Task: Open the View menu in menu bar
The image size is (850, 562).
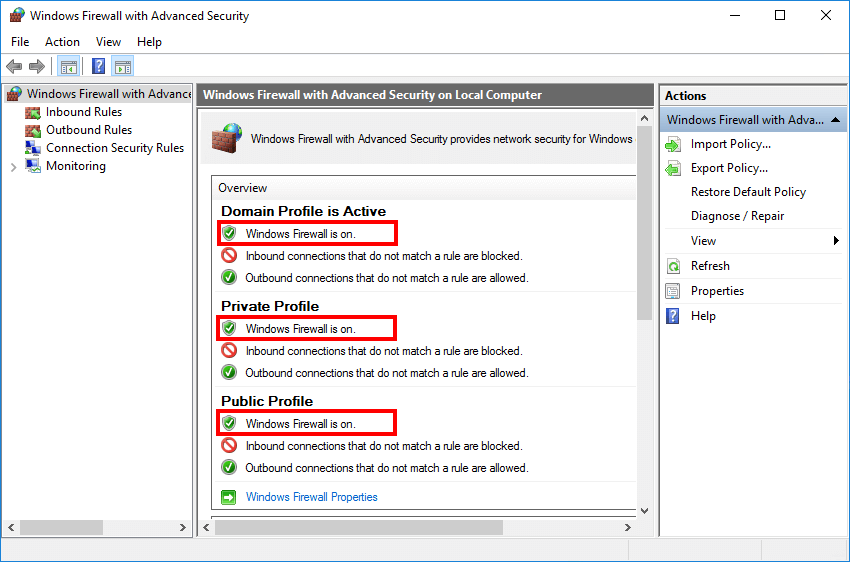Action: click(108, 42)
